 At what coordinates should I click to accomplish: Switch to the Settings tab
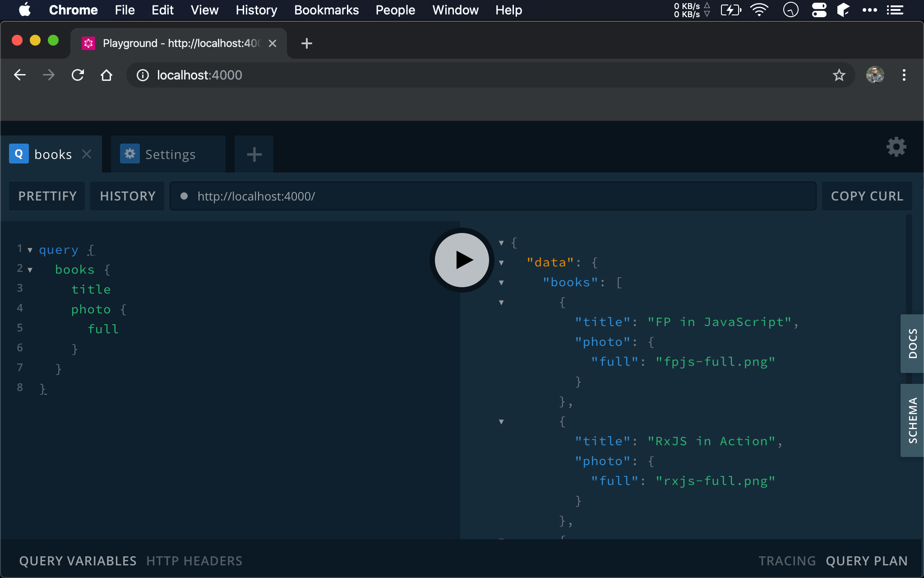click(168, 154)
